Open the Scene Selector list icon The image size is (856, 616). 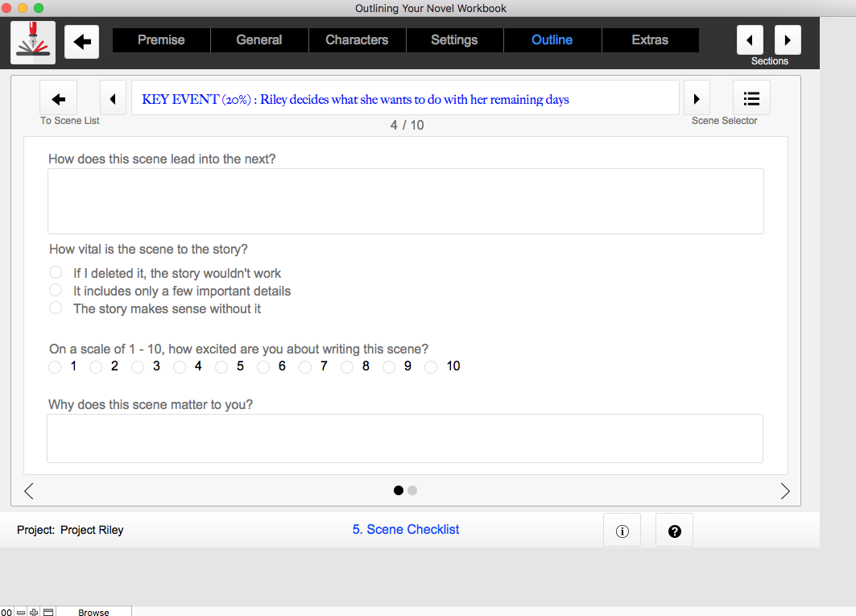pos(751,98)
